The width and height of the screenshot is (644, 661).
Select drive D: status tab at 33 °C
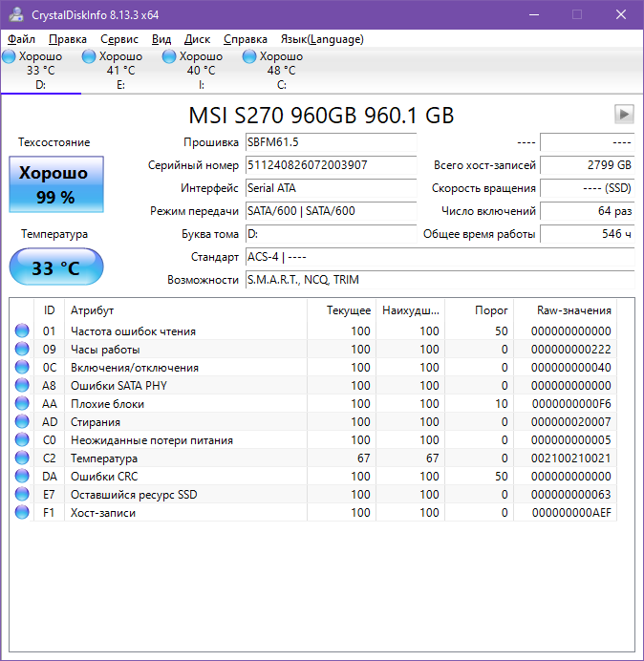(40, 71)
